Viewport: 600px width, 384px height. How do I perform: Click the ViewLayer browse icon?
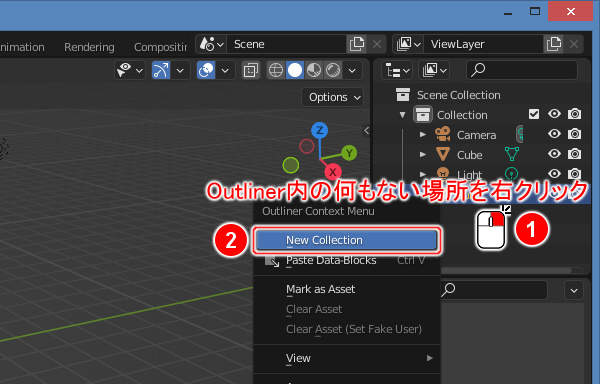[x=408, y=44]
